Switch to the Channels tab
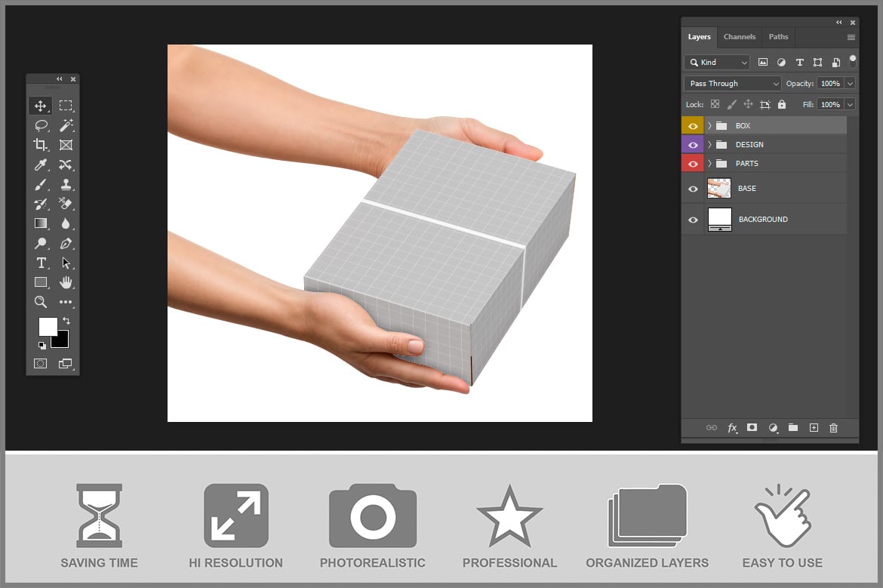The height and width of the screenshot is (588, 883). pyautogui.click(x=740, y=37)
